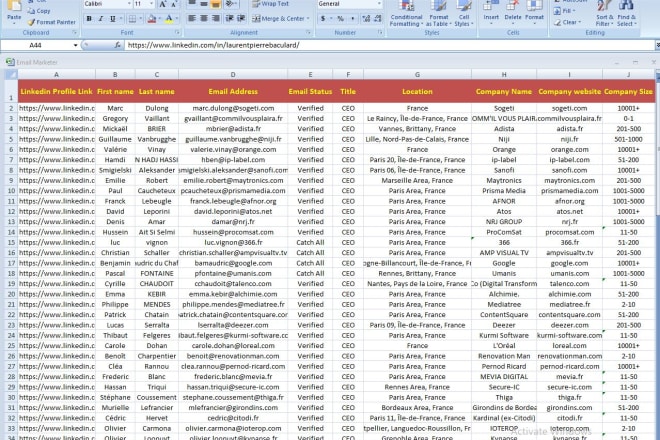Image resolution: width=660 pixels, height=440 pixels.
Task: Increase the cell indent
Action: [x=242, y=18]
